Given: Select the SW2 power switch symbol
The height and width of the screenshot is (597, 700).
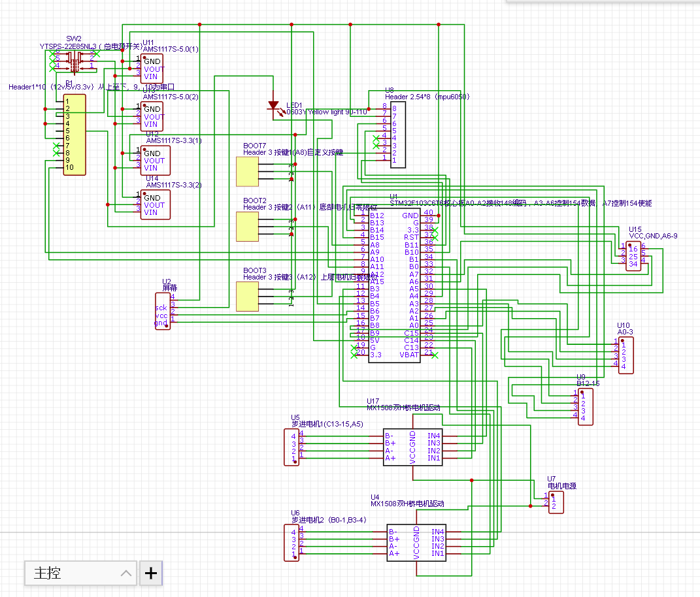Looking at the screenshot, I should coord(74,61).
